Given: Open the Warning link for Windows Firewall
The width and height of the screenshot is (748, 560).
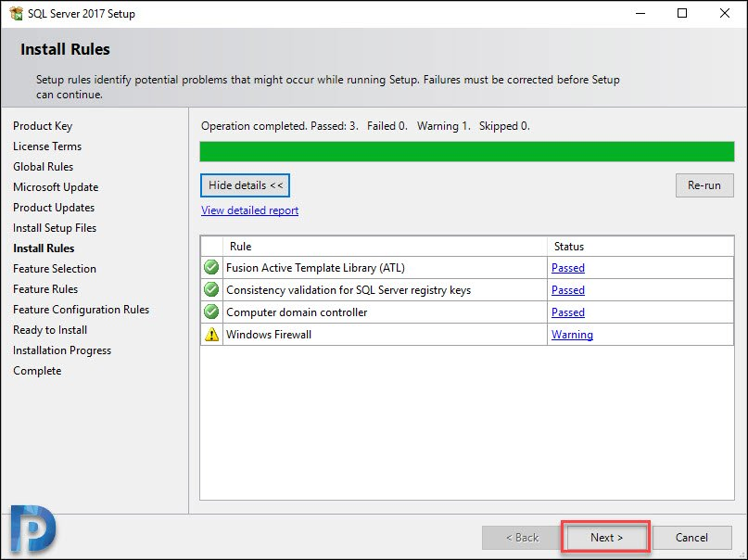Looking at the screenshot, I should (572, 335).
